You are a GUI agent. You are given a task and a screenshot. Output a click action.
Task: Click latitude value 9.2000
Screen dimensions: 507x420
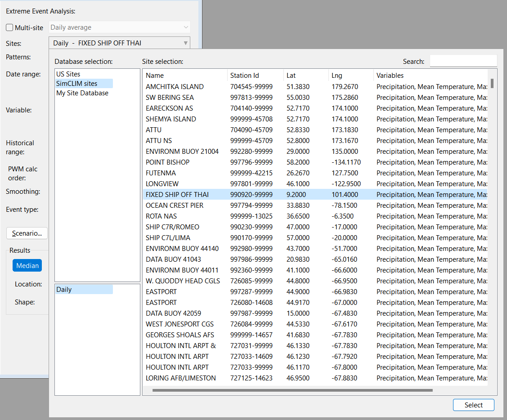click(x=296, y=195)
